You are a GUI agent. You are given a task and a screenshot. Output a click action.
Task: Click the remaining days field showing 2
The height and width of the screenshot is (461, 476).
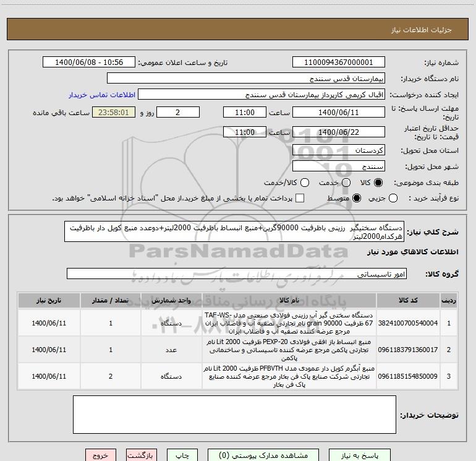coord(178,112)
